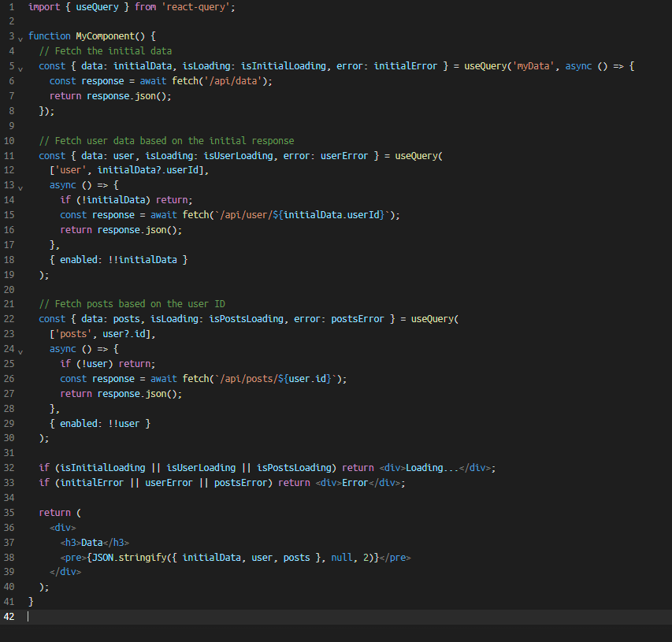Click the comment "// Fetch user data based on the initial response"

click(x=167, y=141)
